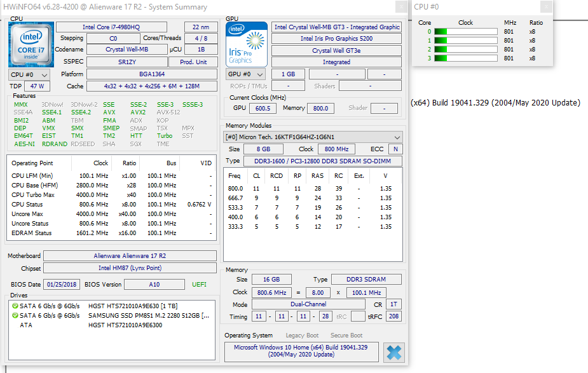Click the Intel Iris Pro Graphics logo
Image resolution: width=588 pixels, height=373 pixels.
[247, 44]
